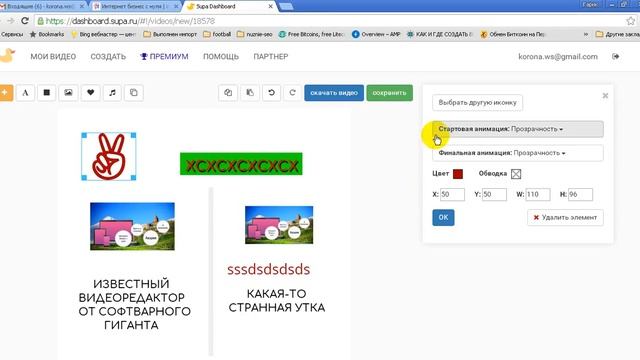Open the ПРЕМИУМ menu item
This screenshot has width=640, height=360.
164,56
